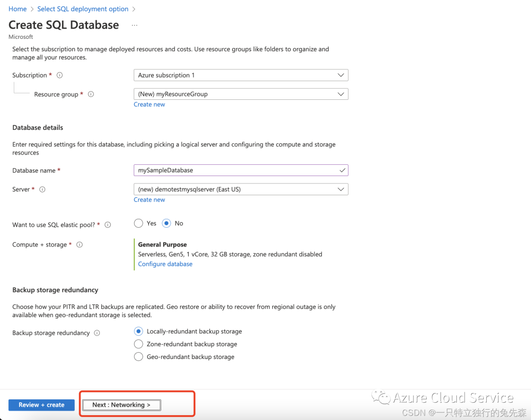531x420 pixels.
Task: Click the Serverless, Gen5 compute summary text
Action: pos(230,254)
